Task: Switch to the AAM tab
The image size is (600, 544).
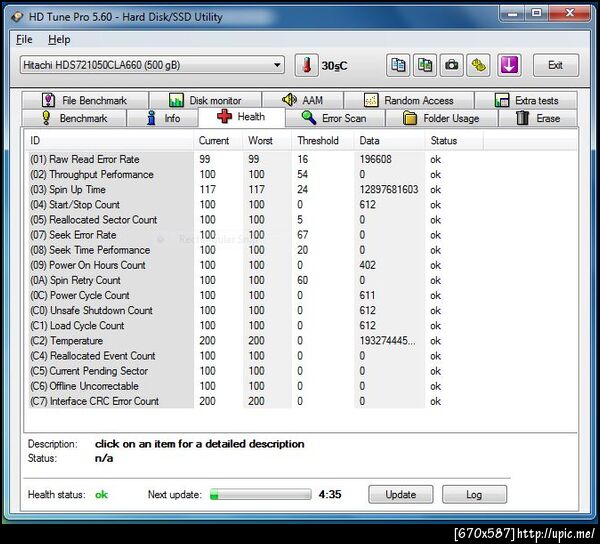Action: coord(303,100)
